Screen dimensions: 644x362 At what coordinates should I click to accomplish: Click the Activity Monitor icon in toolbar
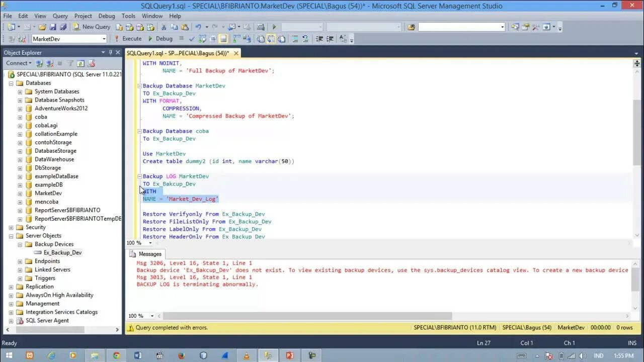[261, 27]
